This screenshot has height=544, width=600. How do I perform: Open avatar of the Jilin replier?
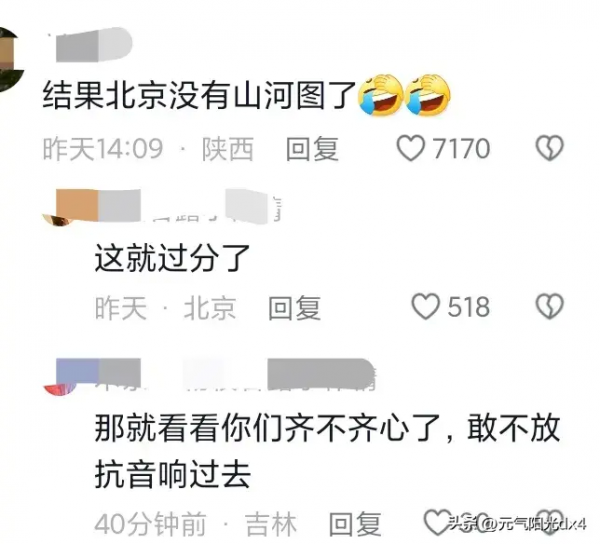click(x=60, y=389)
